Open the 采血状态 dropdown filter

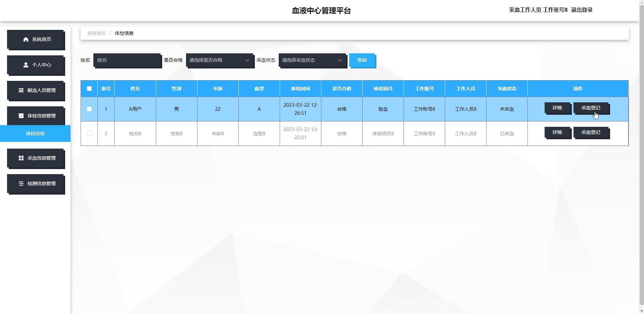point(312,60)
